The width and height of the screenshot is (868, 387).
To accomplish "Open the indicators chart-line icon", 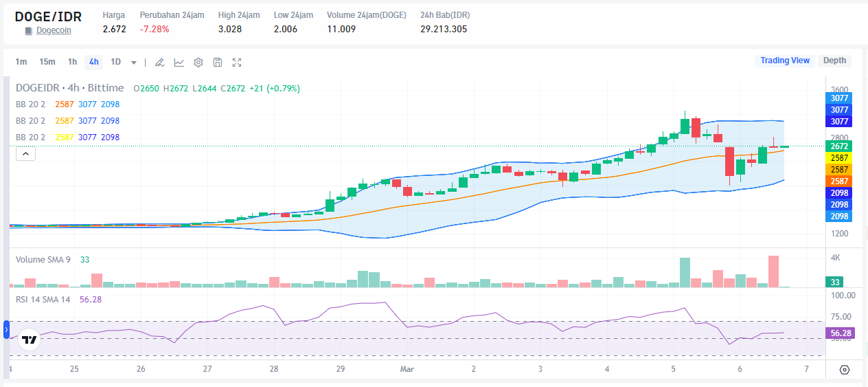I will [179, 63].
